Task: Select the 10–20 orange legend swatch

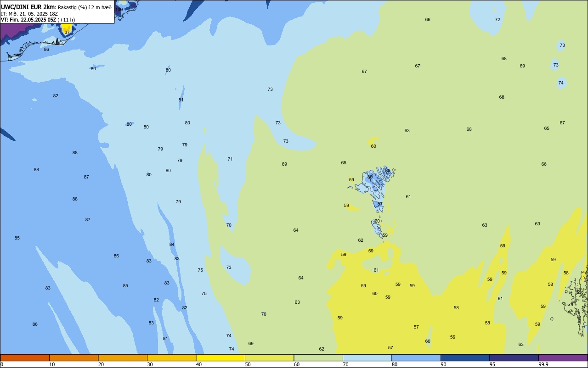Action: (x=73, y=357)
